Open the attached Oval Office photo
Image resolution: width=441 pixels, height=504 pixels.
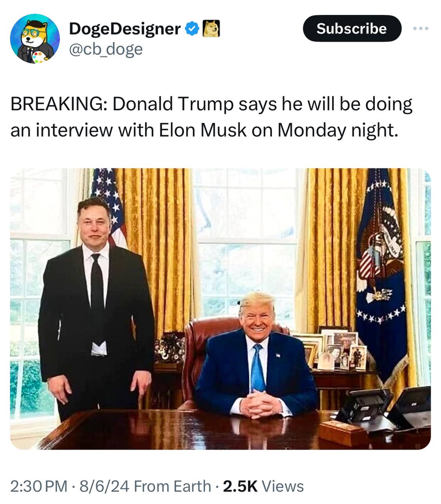point(220,309)
